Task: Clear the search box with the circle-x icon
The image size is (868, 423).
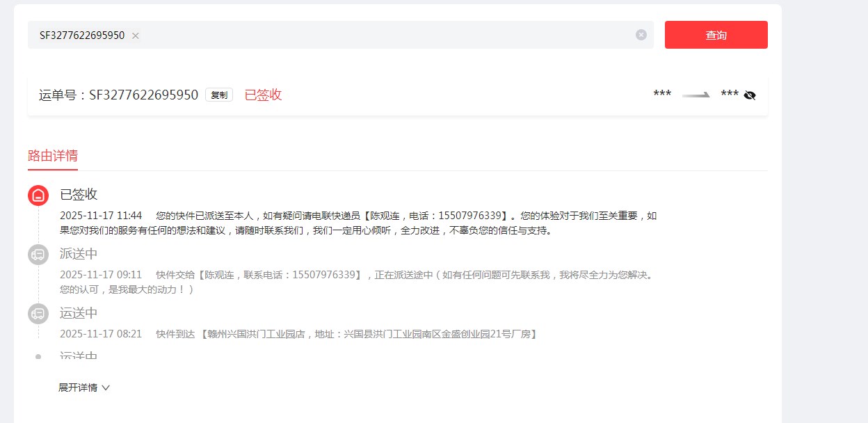Action: [x=641, y=35]
